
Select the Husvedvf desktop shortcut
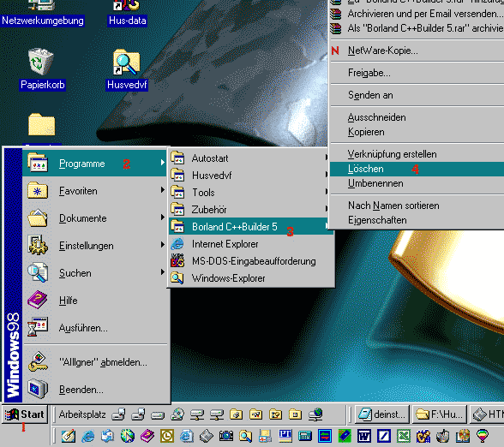127,69
